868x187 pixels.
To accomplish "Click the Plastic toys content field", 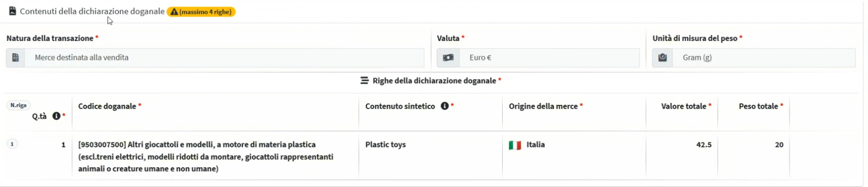I will tap(386, 144).
